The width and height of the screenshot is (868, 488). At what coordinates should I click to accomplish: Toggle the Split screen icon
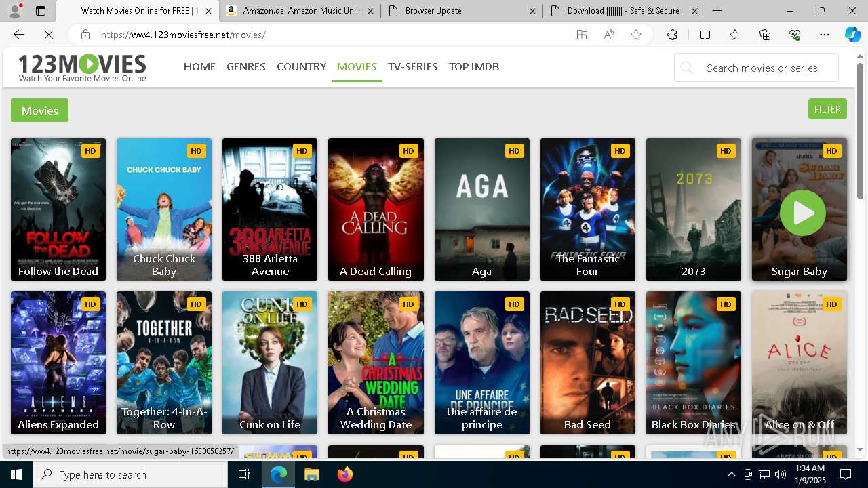coord(705,35)
